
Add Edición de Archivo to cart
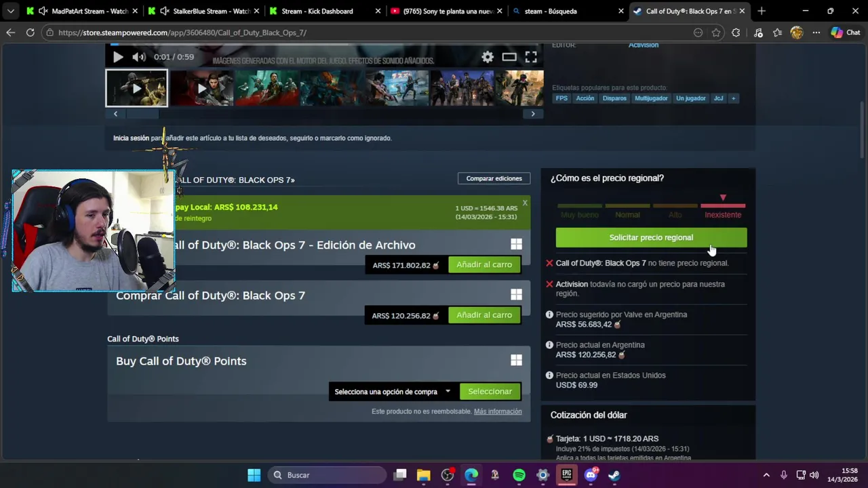coord(484,264)
